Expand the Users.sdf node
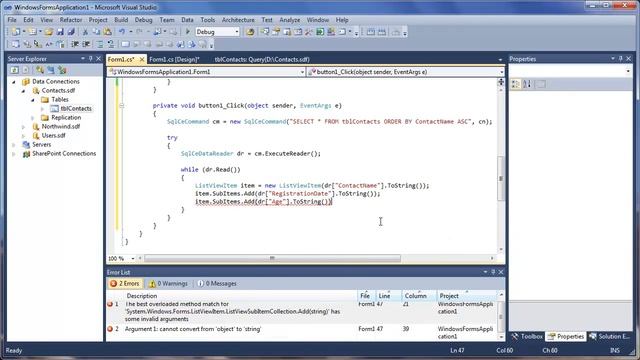The height and width of the screenshot is (360, 640). coord(23,136)
